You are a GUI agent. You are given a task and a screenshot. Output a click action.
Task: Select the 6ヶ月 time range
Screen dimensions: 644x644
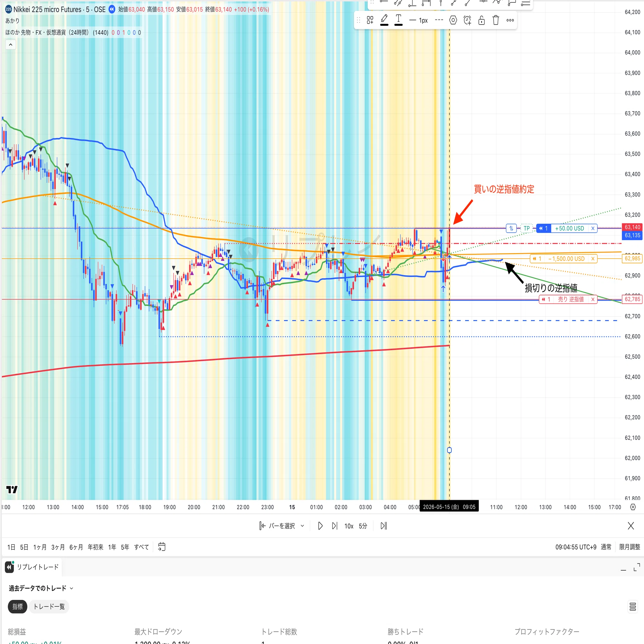(76, 547)
